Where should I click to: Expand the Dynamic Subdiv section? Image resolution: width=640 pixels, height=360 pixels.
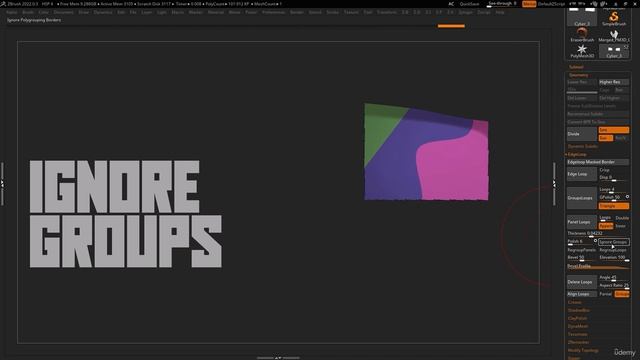tap(582, 146)
